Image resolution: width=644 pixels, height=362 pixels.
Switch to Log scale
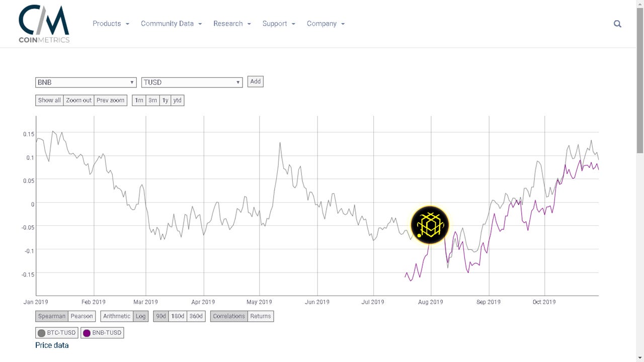coord(140,316)
